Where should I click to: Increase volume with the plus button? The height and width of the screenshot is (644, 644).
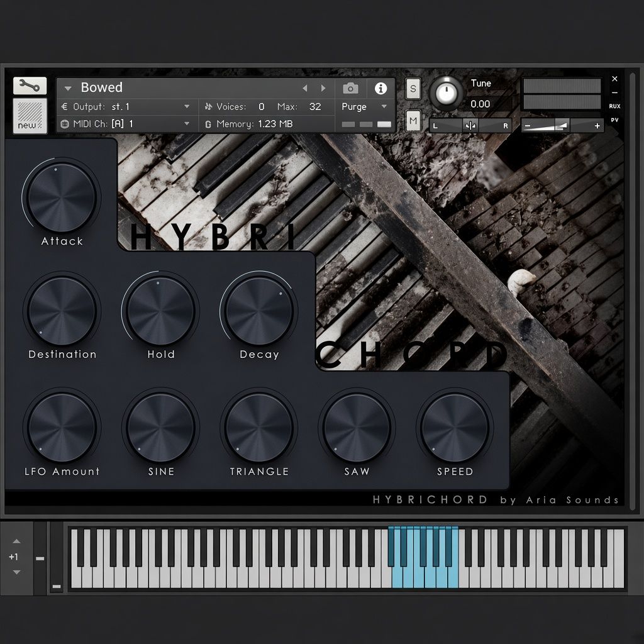(597, 126)
